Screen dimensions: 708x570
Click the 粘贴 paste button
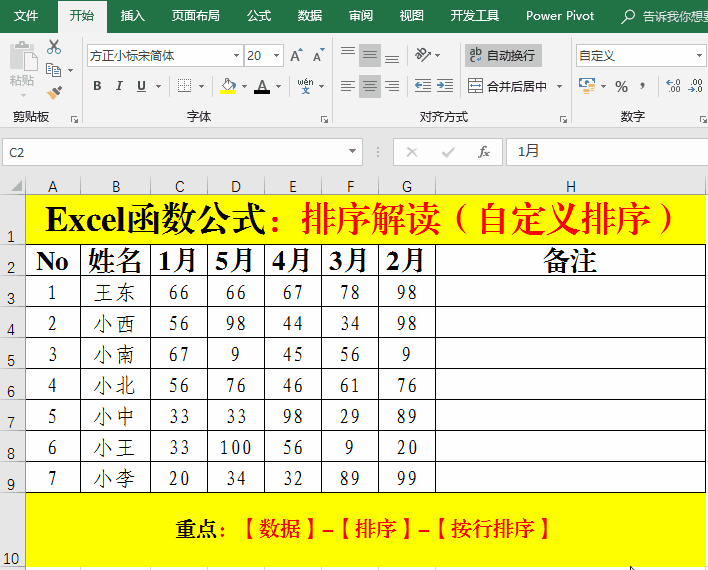pyautogui.click(x=22, y=66)
